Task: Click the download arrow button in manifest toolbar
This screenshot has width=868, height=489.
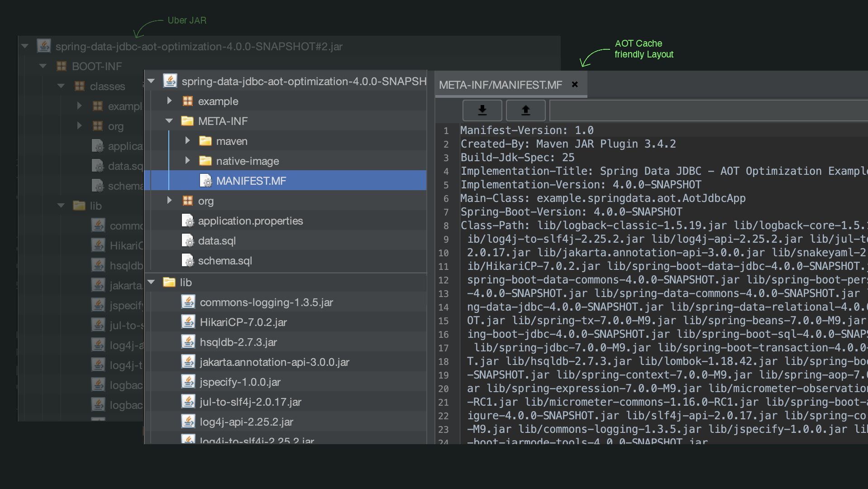Action: point(482,110)
